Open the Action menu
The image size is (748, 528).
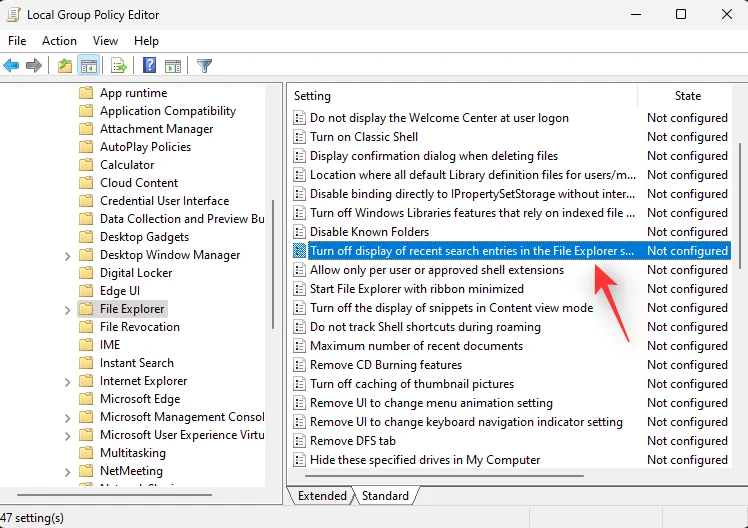pos(59,41)
